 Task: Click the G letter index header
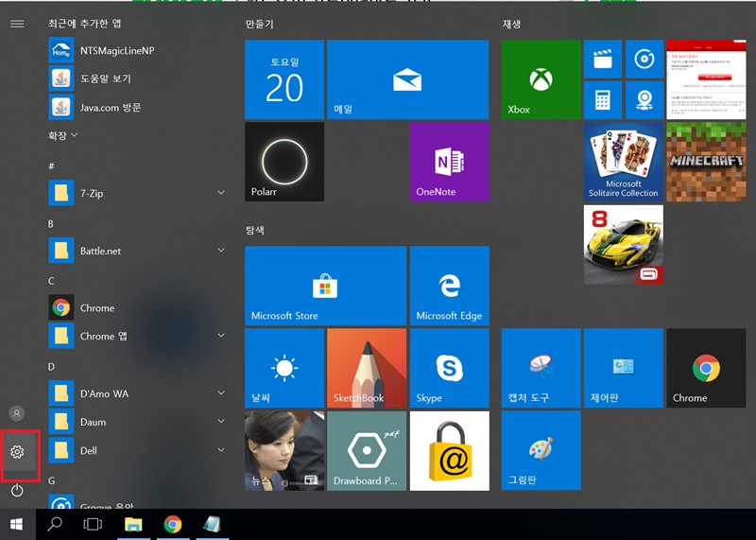(x=52, y=480)
